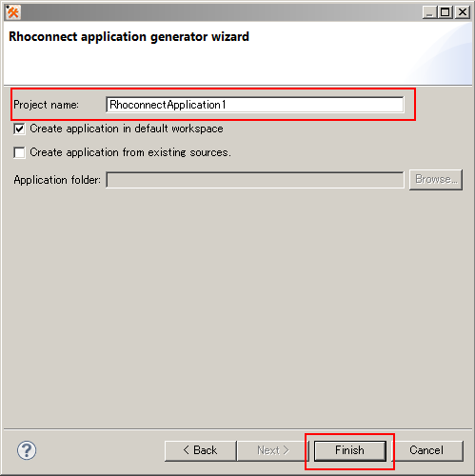The width and height of the screenshot is (475, 476).
Task: Click the empty gray title bar area
Action: point(222,12)
